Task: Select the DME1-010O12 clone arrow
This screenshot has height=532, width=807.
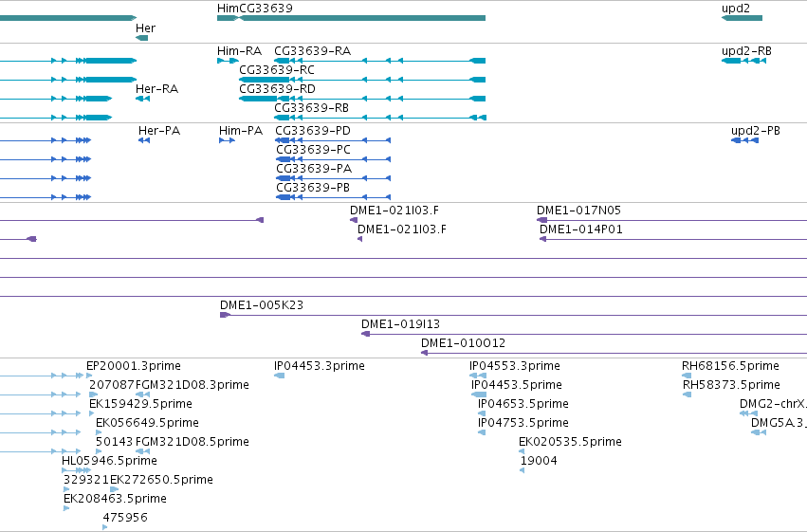Action: (x=425, y=353)
